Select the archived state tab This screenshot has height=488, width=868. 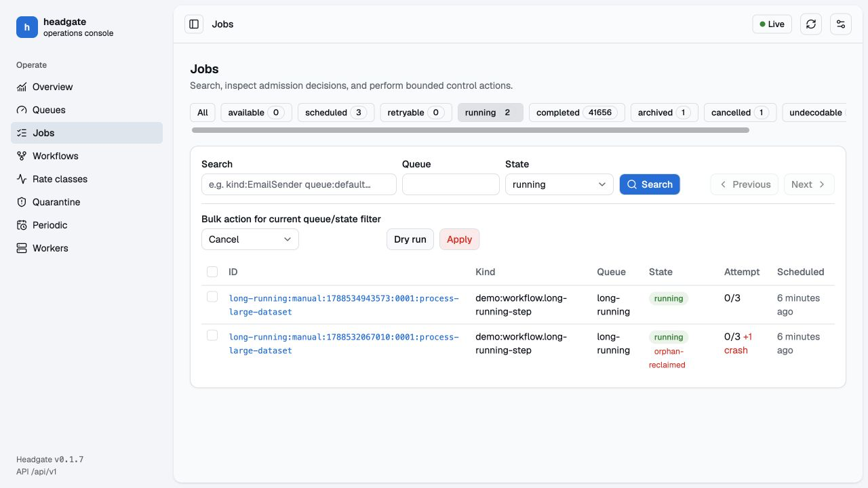pyautogui.click(x=665, y=113)
